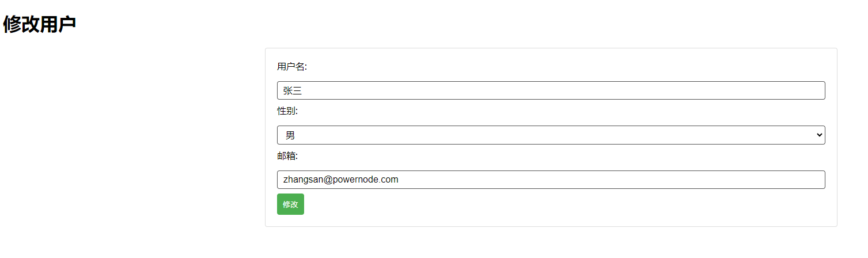Click the 邮箱 label text
The height and width of the screenshot is (258, 868).
tap(287, 155)
